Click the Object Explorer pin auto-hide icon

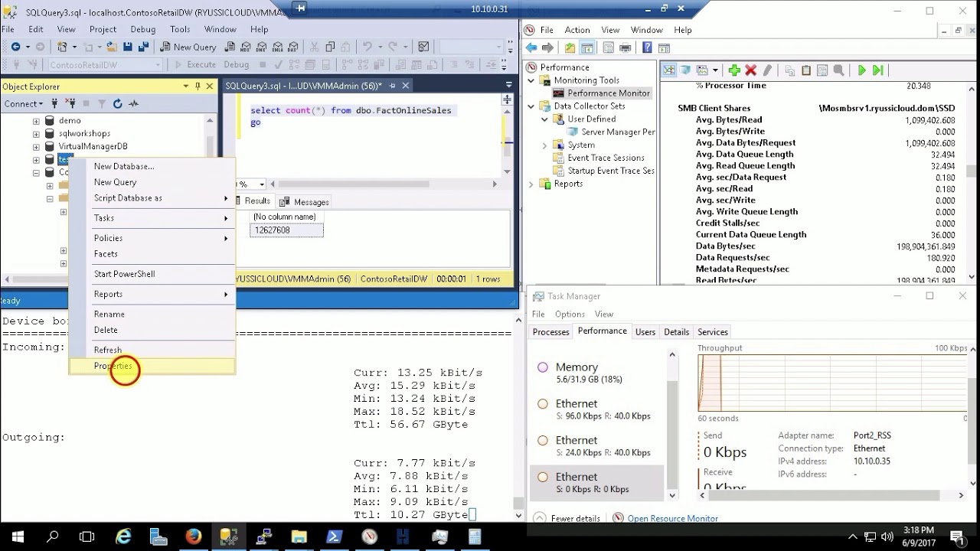(198, 86)
